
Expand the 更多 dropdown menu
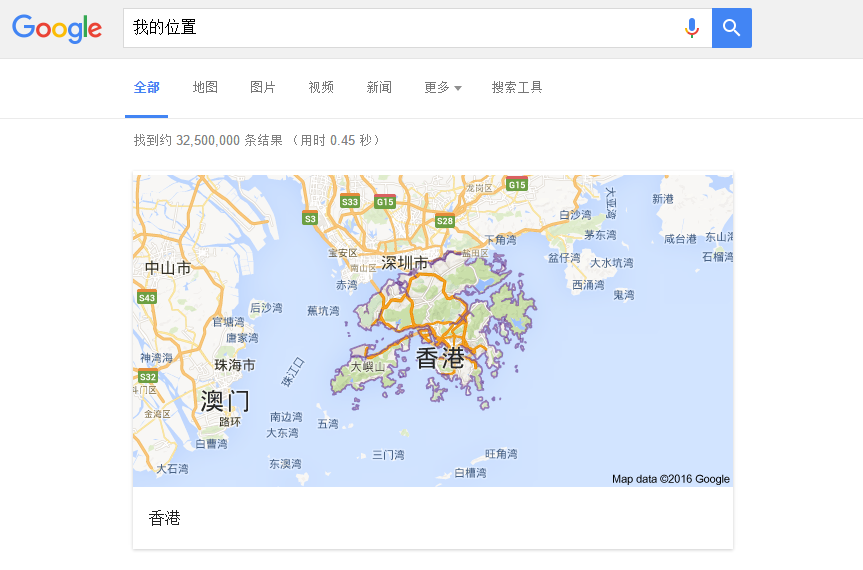coord(443,87)
